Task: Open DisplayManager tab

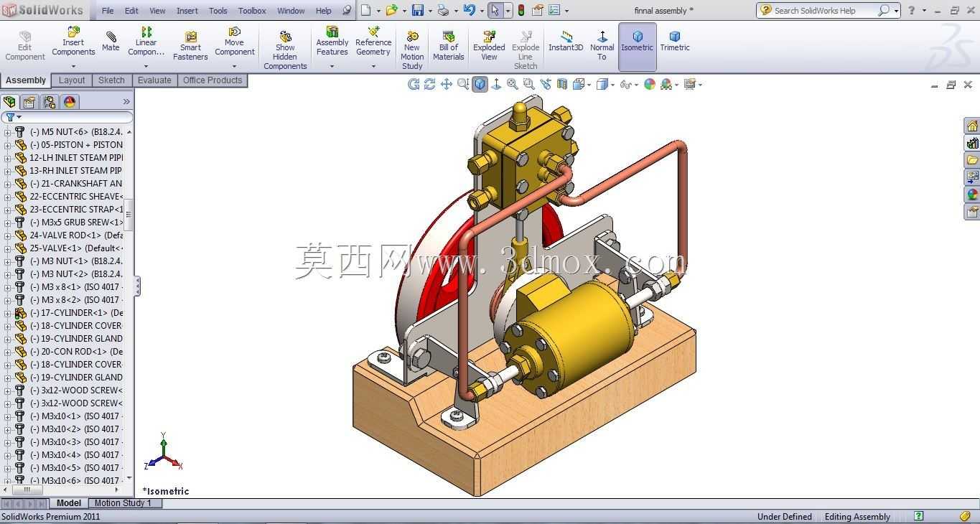Action: coord(70,102)
